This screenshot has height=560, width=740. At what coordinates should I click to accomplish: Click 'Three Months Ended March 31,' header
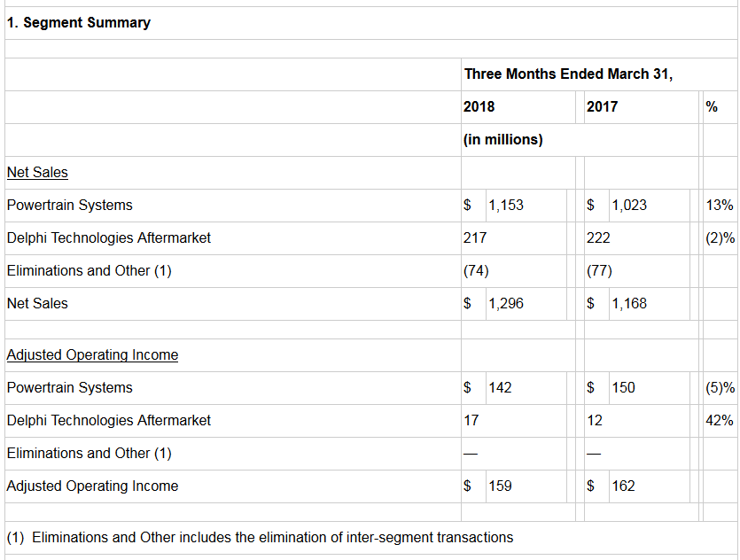coord(568,74)
